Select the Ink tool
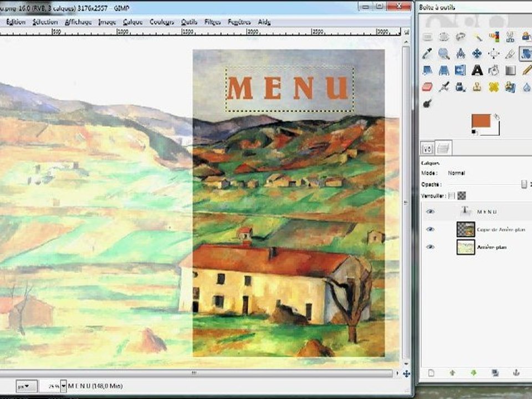This screenshot has height=399, width=532. [x=461, y=87]
